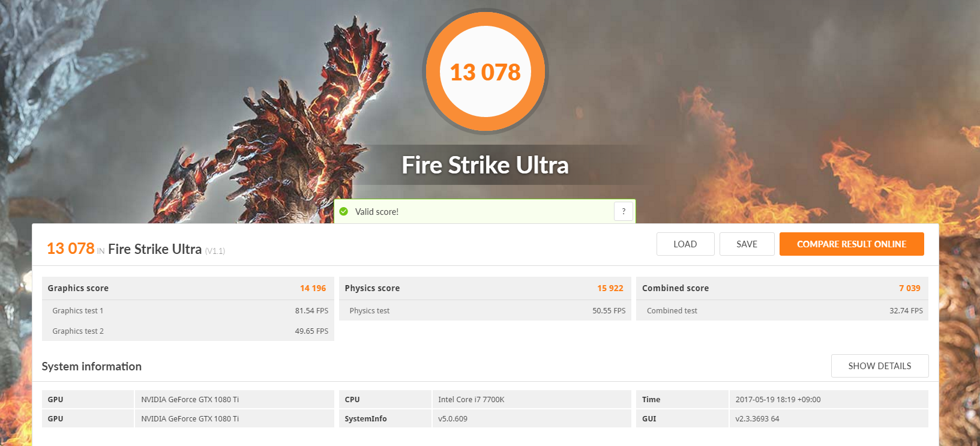
Task: Click the Graphics score header row
Action: (x=188, y=288)
